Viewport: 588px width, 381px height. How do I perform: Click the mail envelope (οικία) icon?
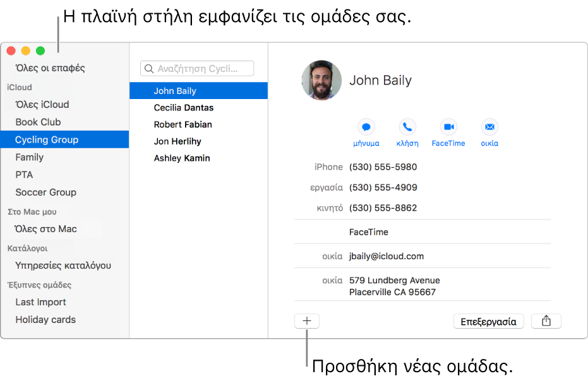coord(489,127)
